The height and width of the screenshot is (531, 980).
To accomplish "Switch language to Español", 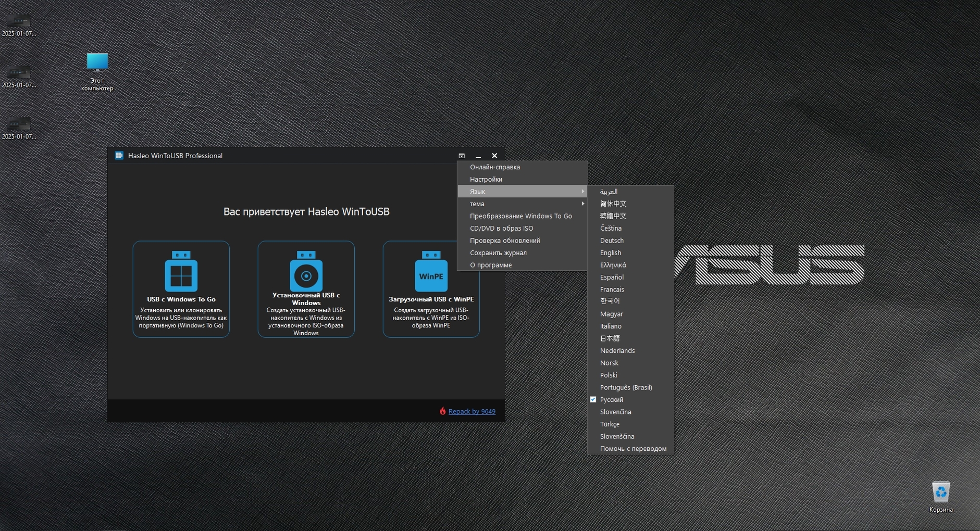I will click(630, 277).
